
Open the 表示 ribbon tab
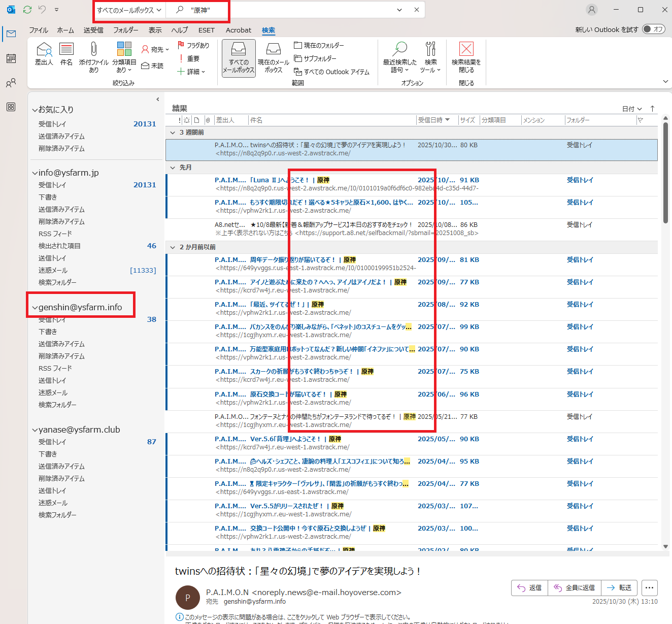point(155,30)
